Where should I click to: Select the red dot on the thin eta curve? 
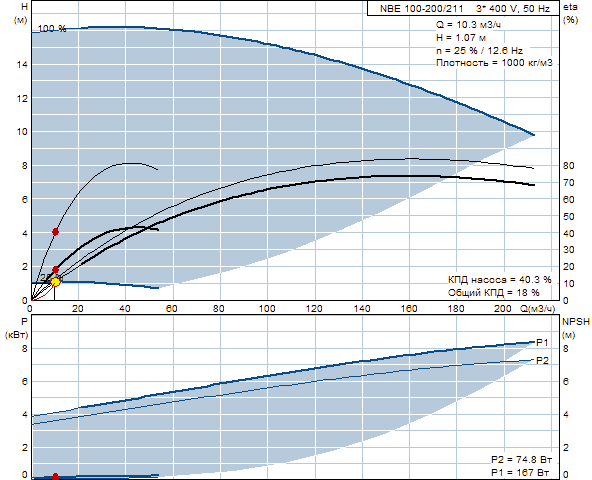pyautogui.click(x=56, y=232)
